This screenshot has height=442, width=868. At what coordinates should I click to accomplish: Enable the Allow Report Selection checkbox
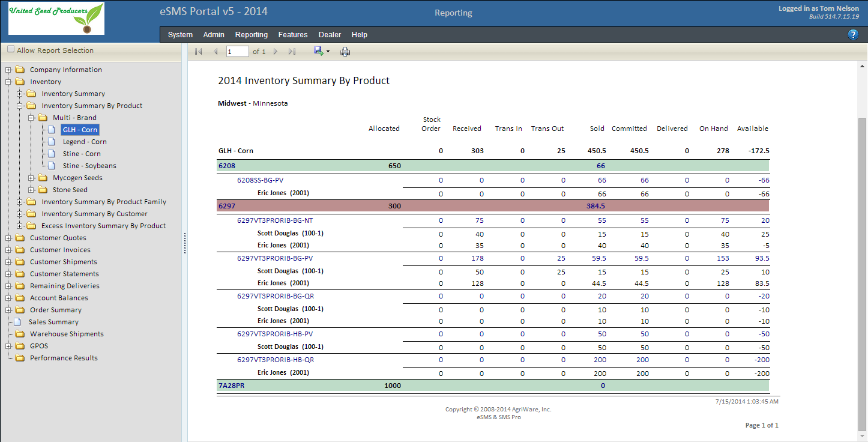coord(11,50)
